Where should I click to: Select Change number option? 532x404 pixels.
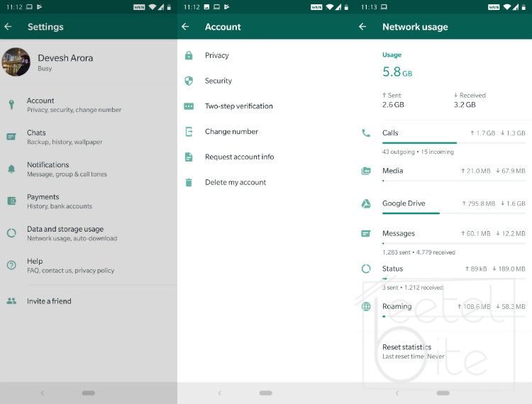[x=231, y=132]
